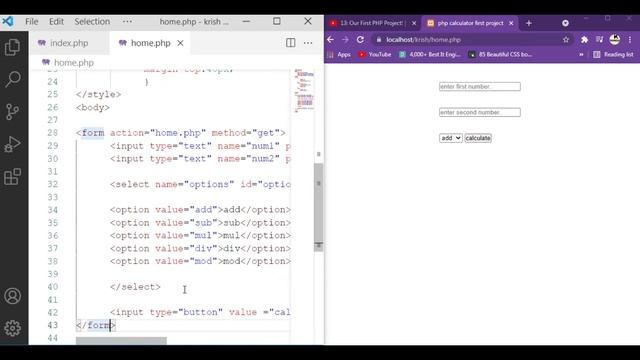
Task: Open the 85 Beautiful CSS bo... bookmark
Action: (500, 54)
